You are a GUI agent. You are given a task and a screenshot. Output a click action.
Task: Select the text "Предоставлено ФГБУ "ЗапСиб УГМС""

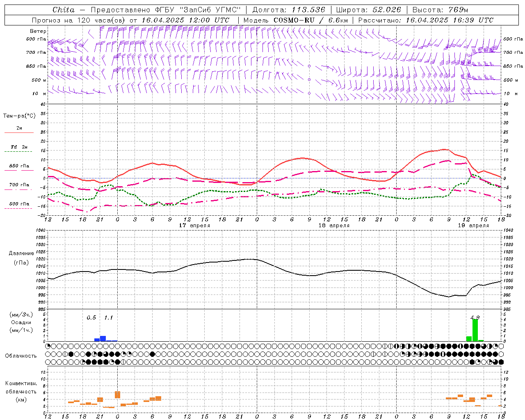click(x=165, y=10)
